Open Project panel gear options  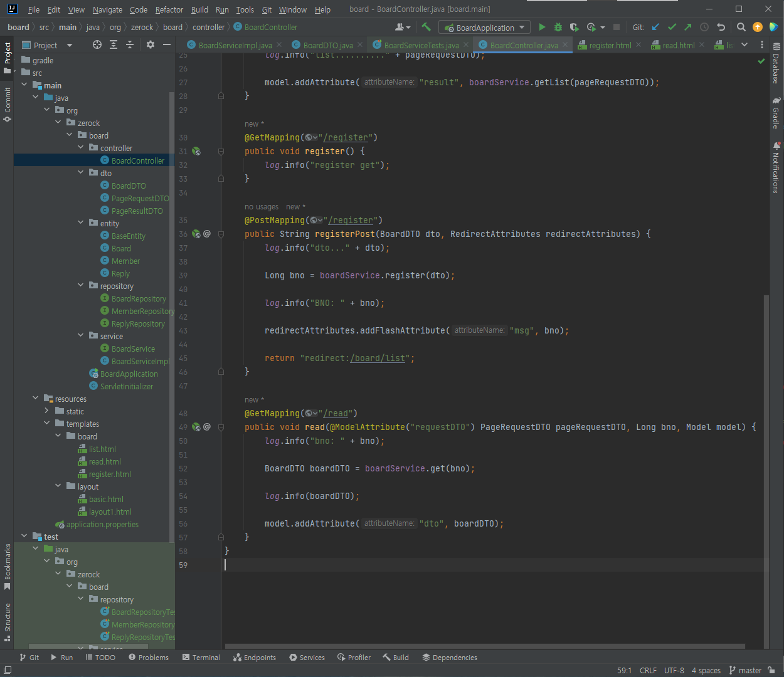[151, 45]
